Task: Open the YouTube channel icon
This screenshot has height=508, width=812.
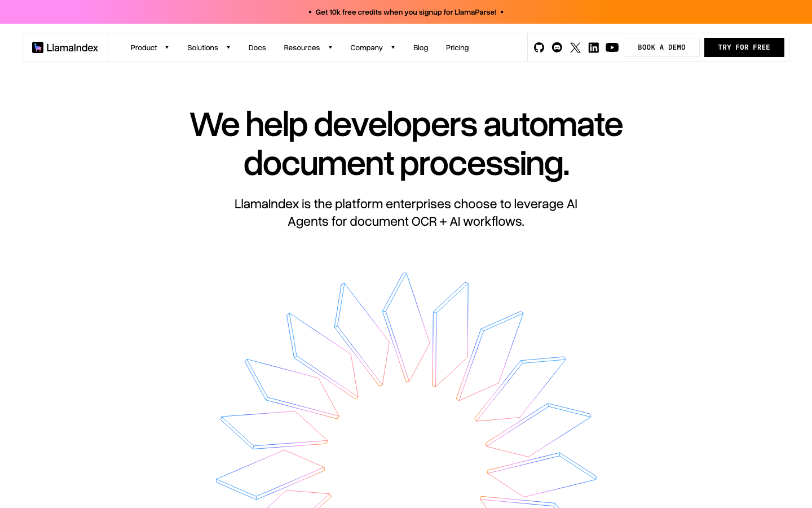Action: coord(612,47)
